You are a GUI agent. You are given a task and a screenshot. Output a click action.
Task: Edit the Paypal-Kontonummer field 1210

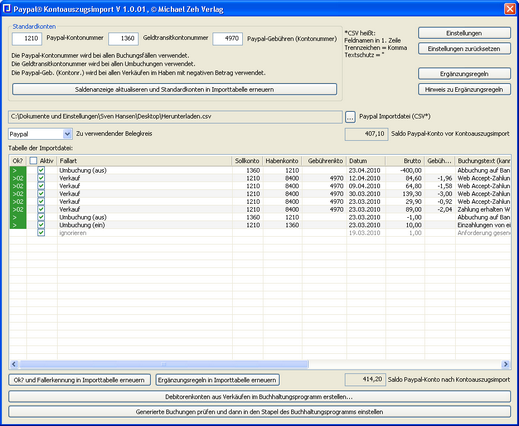(27, 39)
